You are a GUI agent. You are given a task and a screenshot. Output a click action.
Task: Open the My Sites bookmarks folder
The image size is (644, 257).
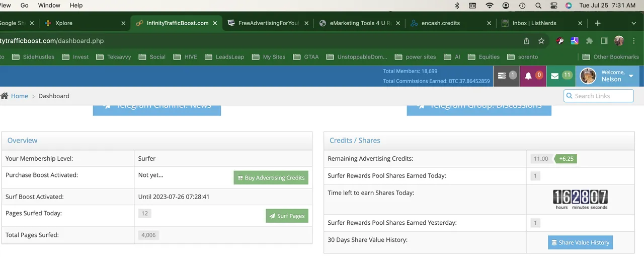[x=269, y=57]
